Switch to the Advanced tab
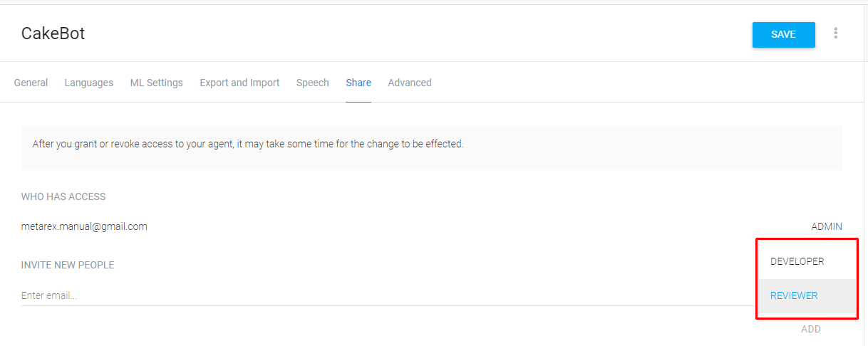The height and width of the screenshot is (346, 868). (x=410, y=83)
